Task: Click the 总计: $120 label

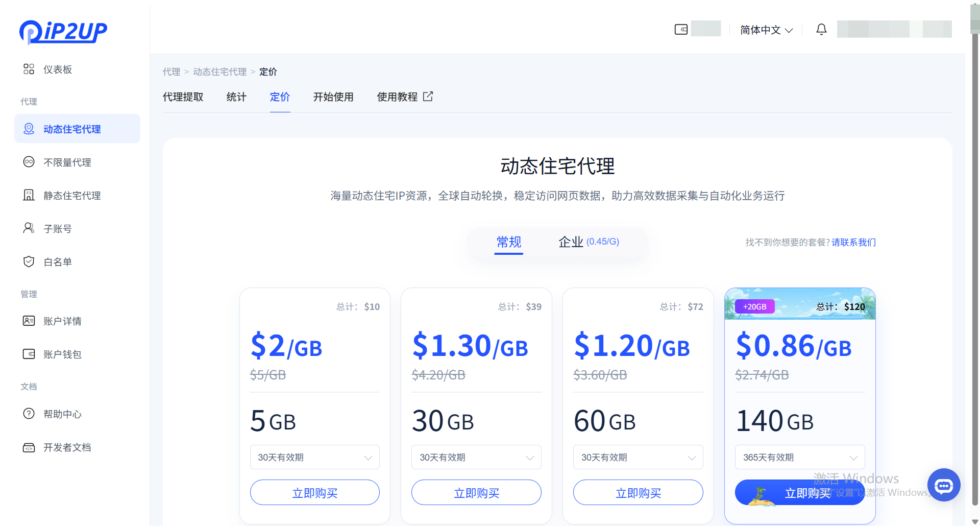Action: click(841, 306)
